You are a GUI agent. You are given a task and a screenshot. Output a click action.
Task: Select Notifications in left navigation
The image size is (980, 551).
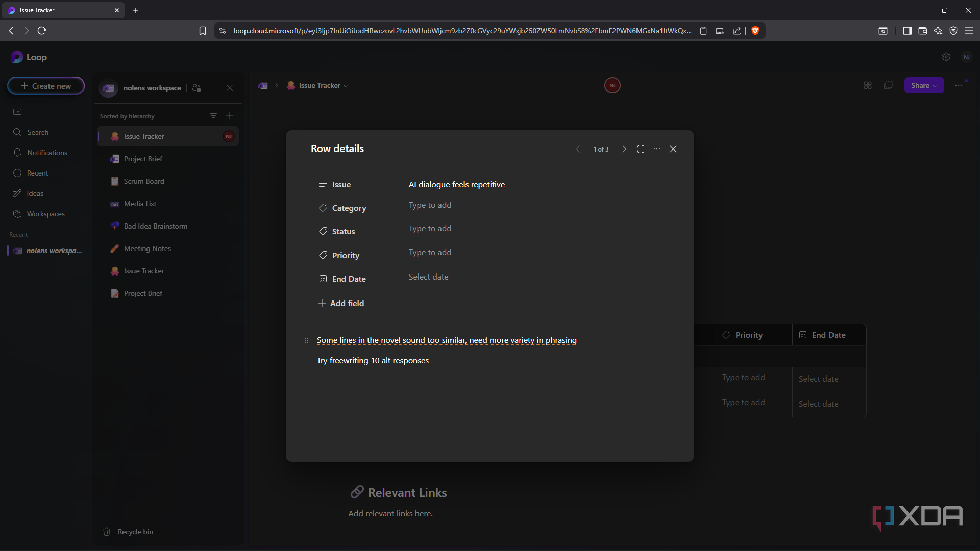tap(47, 153)
